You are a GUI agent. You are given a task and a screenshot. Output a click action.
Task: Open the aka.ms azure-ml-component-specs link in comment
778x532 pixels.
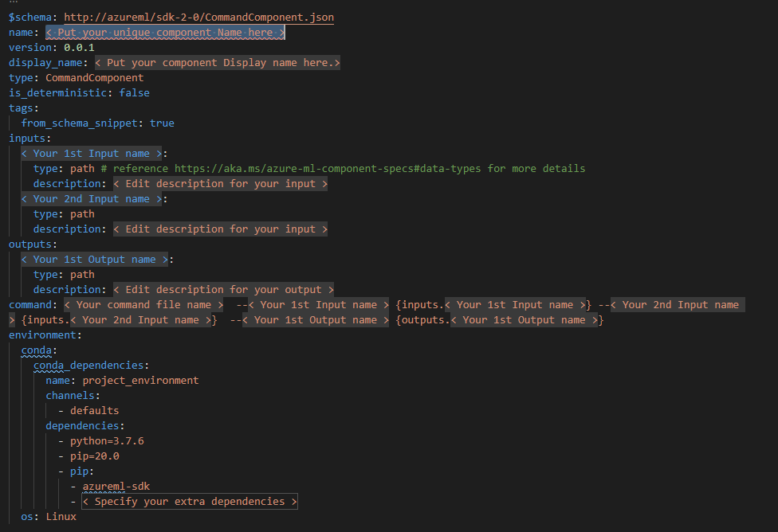(x=328, y=169)
